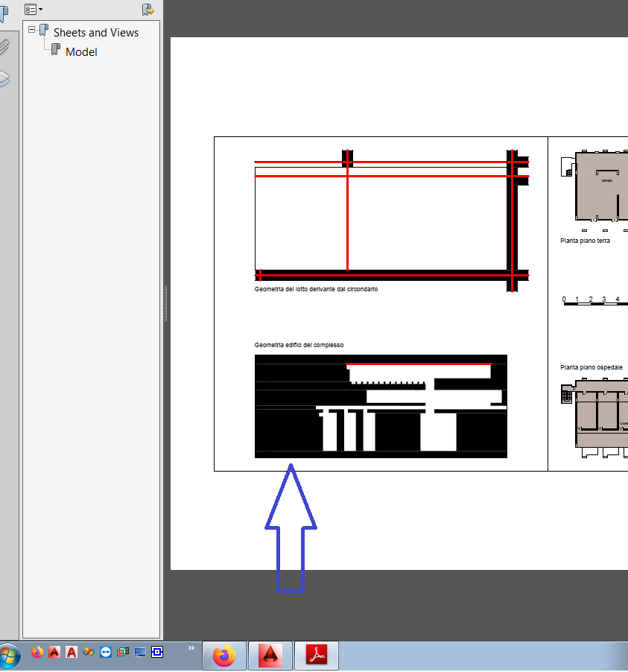
Task: Collapse the Sheets and Views tree node
Action: click(x=31, y=31)
